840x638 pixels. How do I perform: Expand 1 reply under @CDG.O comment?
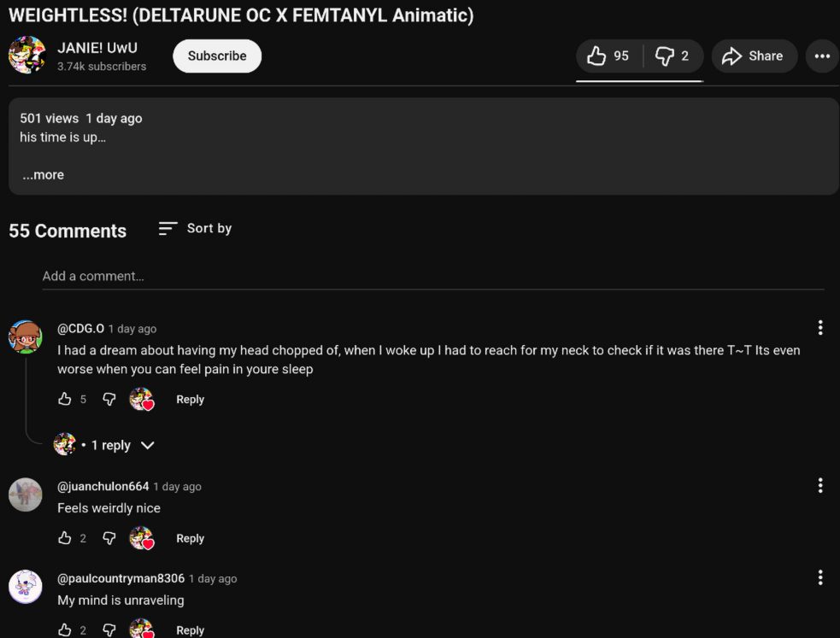(x=111, y=445)
